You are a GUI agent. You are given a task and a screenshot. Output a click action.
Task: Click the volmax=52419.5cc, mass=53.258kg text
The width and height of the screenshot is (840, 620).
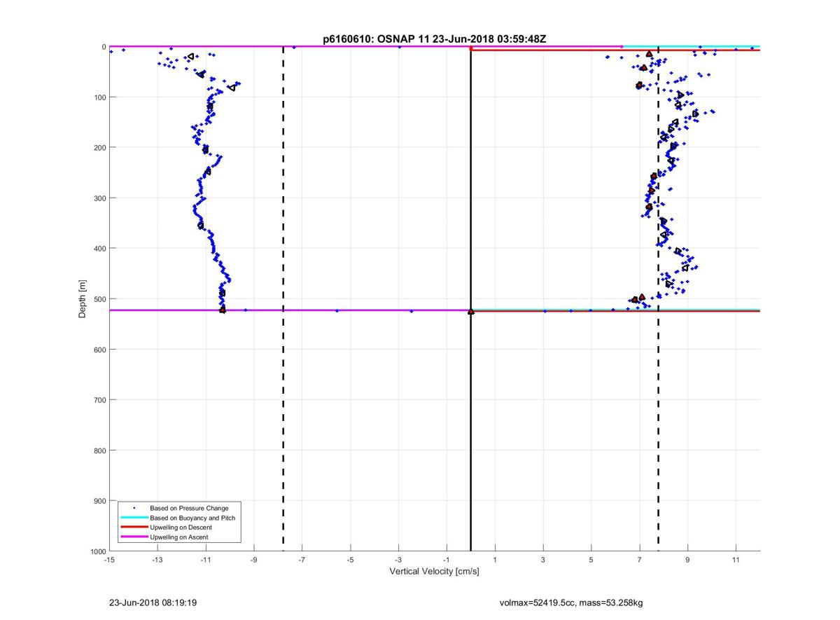pos(571,602)
